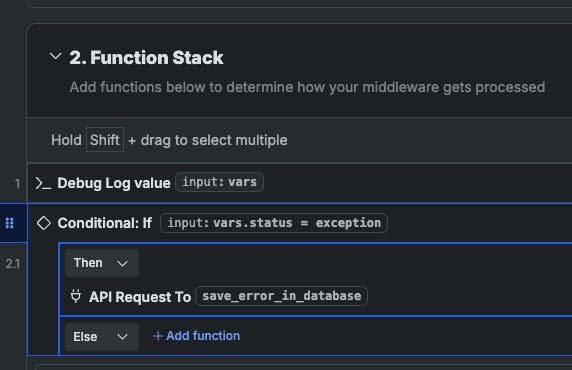This screenshot has width=572, height=370.
Task: Open the Else branch dropdown
Action: pyautogui.click(x=102, y=336)
